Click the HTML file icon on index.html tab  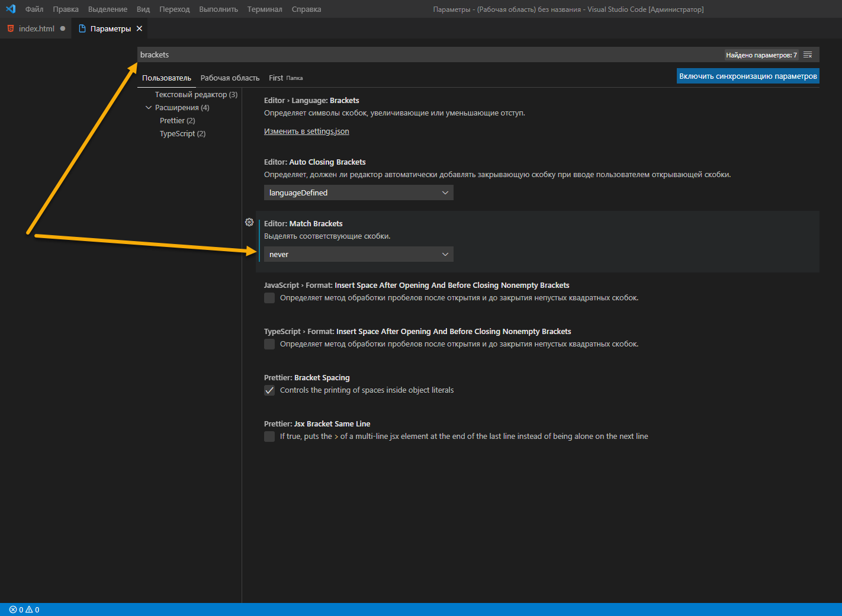11,28
